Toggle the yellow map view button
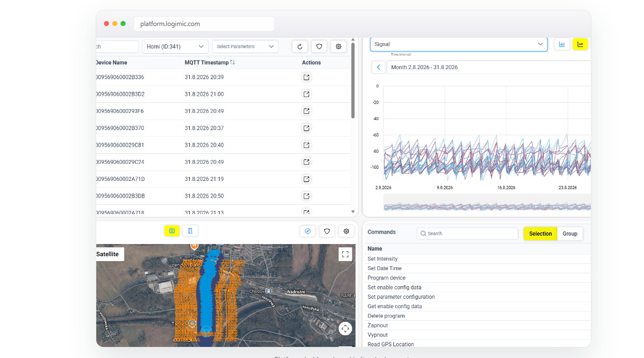 (x=172, y=231)
